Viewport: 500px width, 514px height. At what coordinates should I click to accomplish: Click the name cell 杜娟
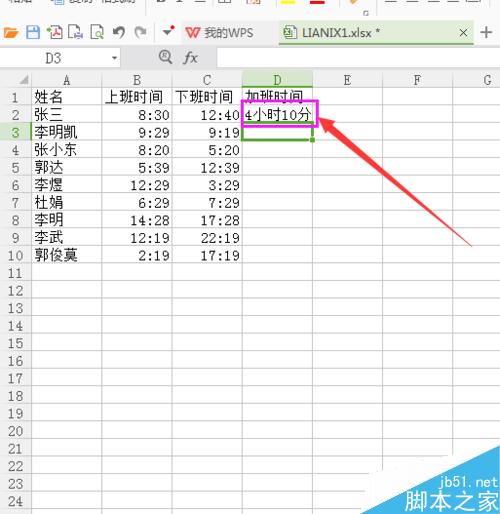[67, 202]
